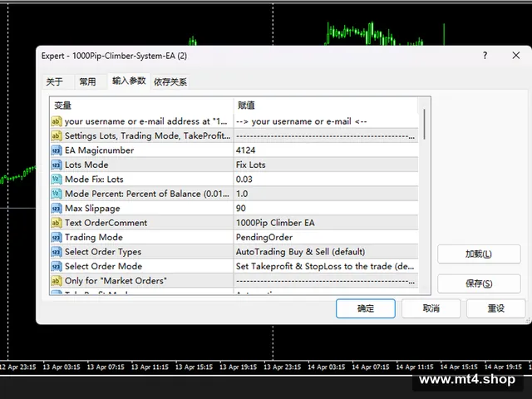Click the dashed value of Only for Market Orders

(325, 281)
